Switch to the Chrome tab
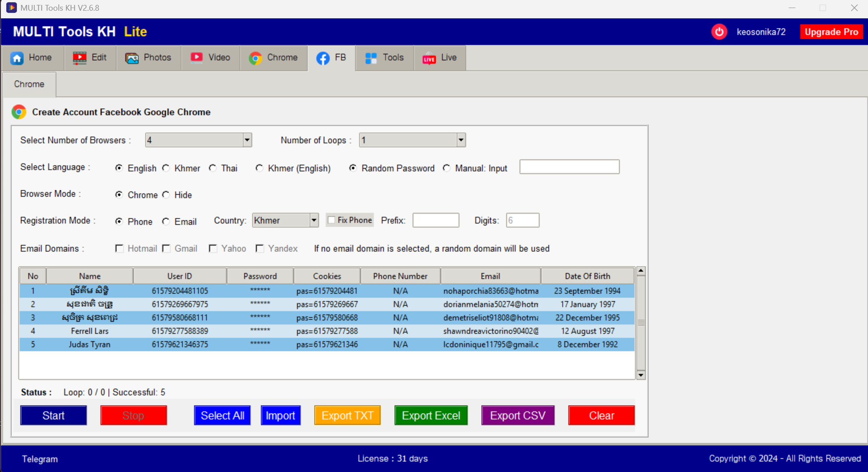Viewport: 868px width, 472px height. 29,84
